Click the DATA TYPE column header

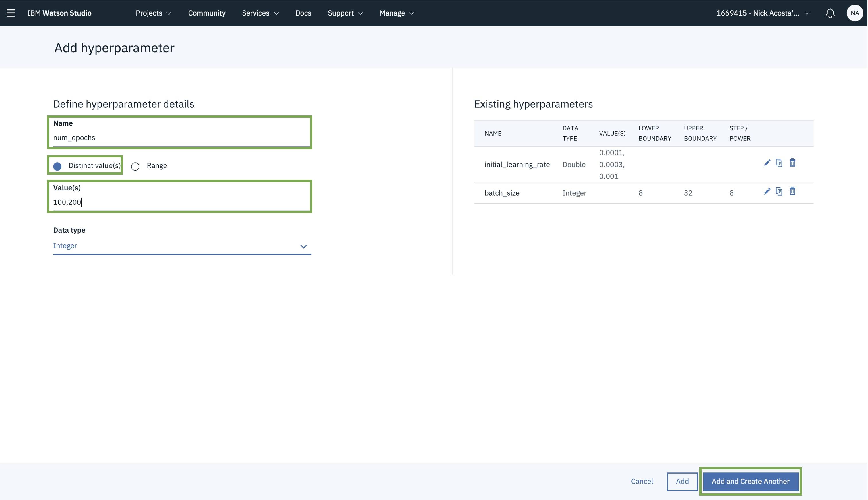[x=570, y=133]
